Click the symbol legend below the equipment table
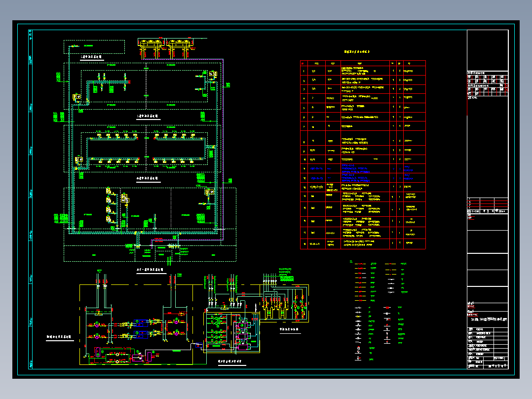Image resolution: width=532 pixels, height=399 pixels. [379, 311]
